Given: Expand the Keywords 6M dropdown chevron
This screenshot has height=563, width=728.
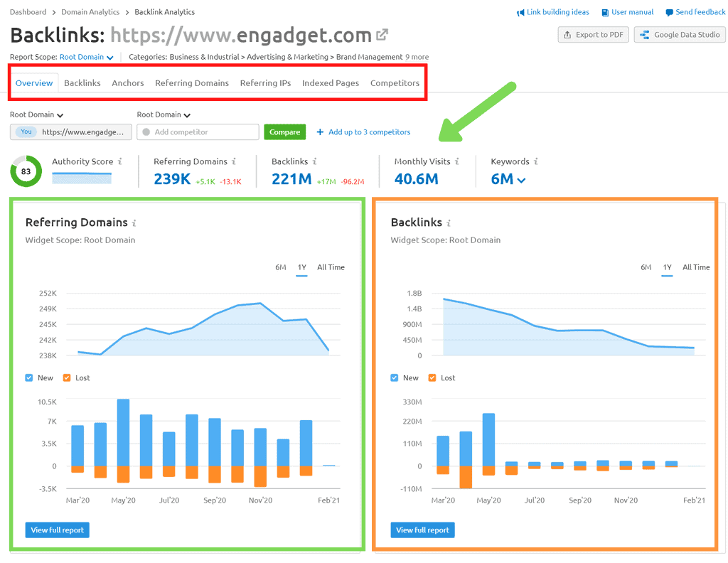Looking at the screenshot, I should [521, 180].
